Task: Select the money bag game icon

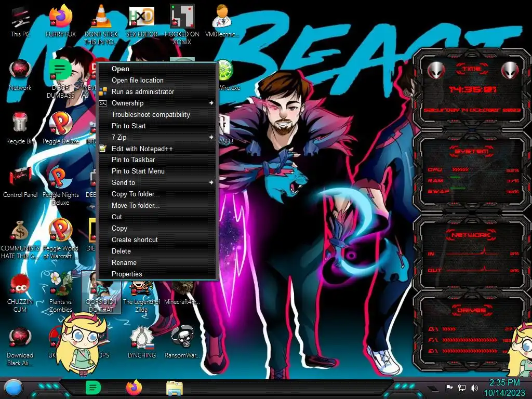Action: pos(20,240)
